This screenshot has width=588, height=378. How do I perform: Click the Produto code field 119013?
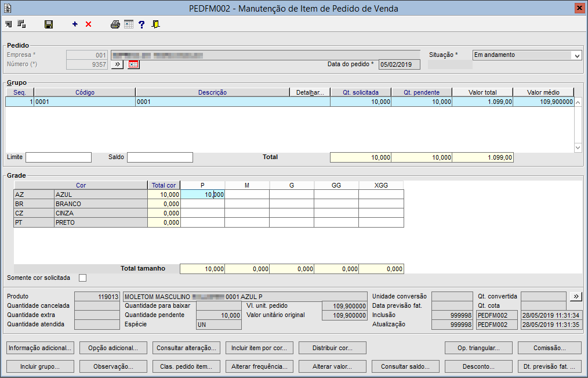point(97,297)
